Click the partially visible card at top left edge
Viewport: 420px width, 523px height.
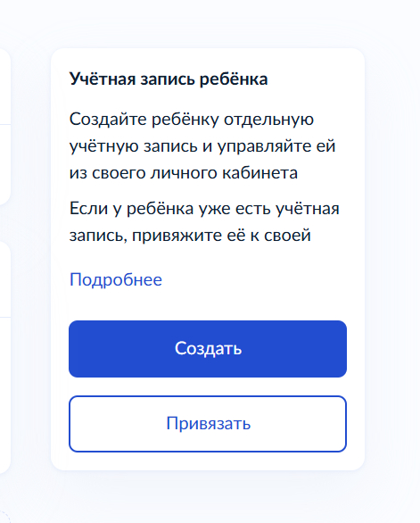[4, 127]
